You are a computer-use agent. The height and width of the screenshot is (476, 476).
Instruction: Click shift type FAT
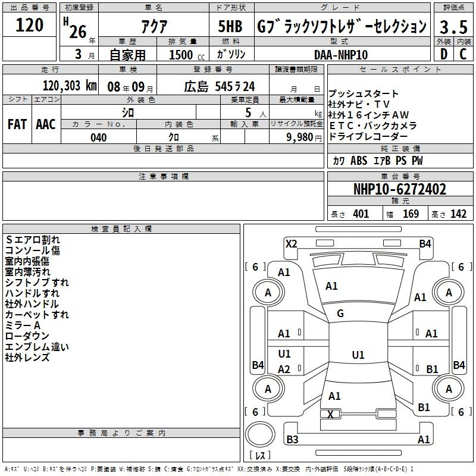pos(17,124)
